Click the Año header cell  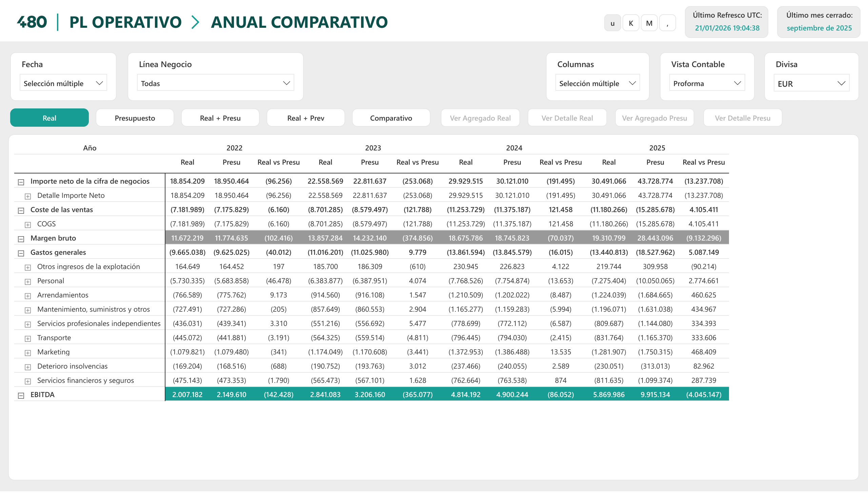coord(90,148)
